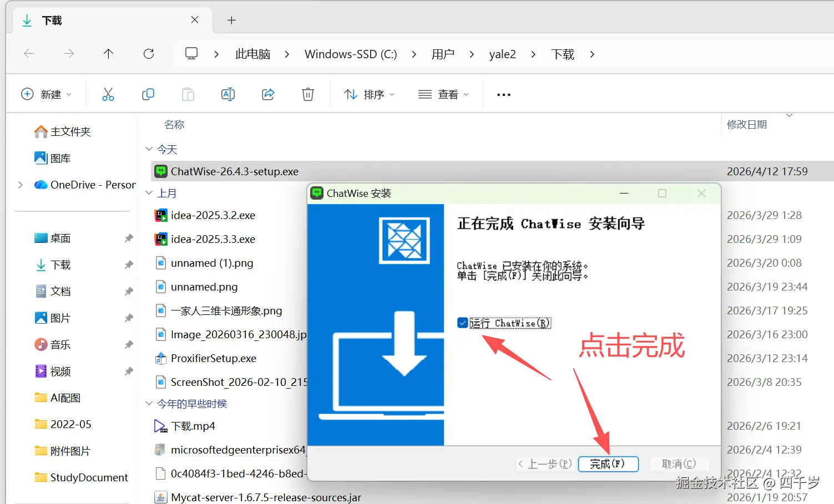834x504 pixels.
Task: Click the chevron after 此电脑 in the address bar
Action: pos(287,54)
